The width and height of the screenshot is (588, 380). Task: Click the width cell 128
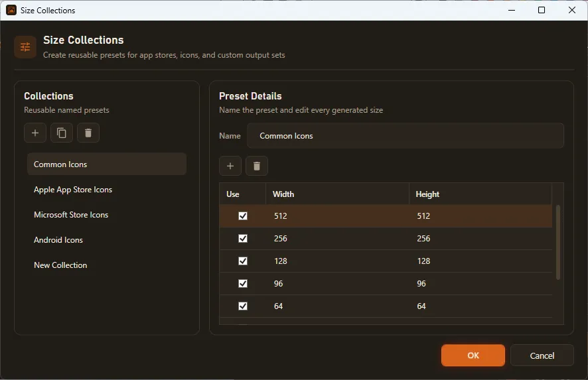coord(337,261)
